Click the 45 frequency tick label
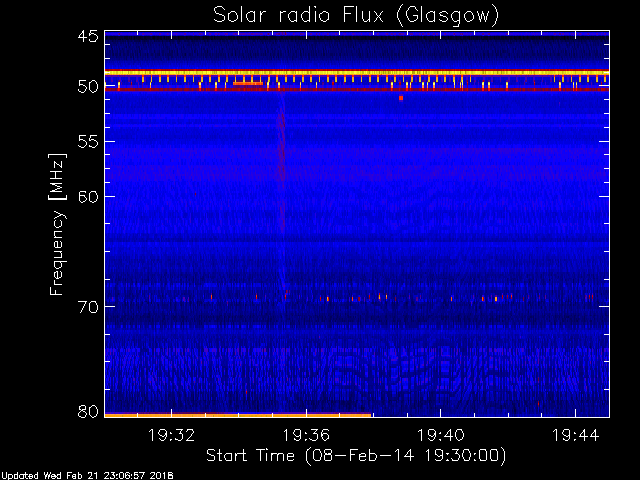Screen dimensions: 640x480 point(88,36)
